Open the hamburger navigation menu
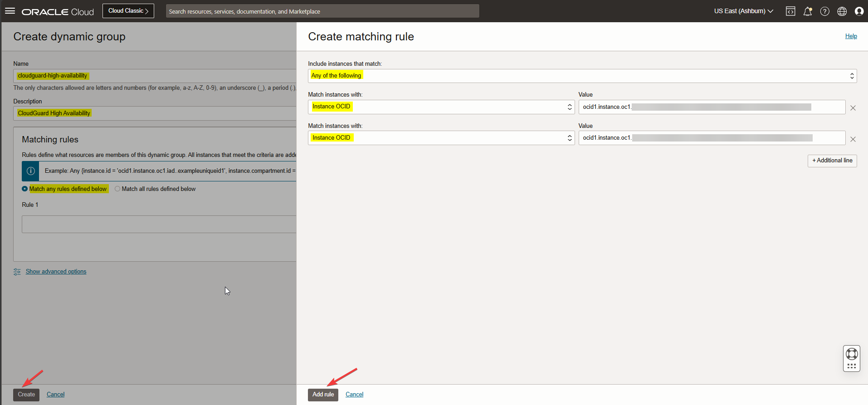Viewport: 868px width, 405px height. [10, 11]
